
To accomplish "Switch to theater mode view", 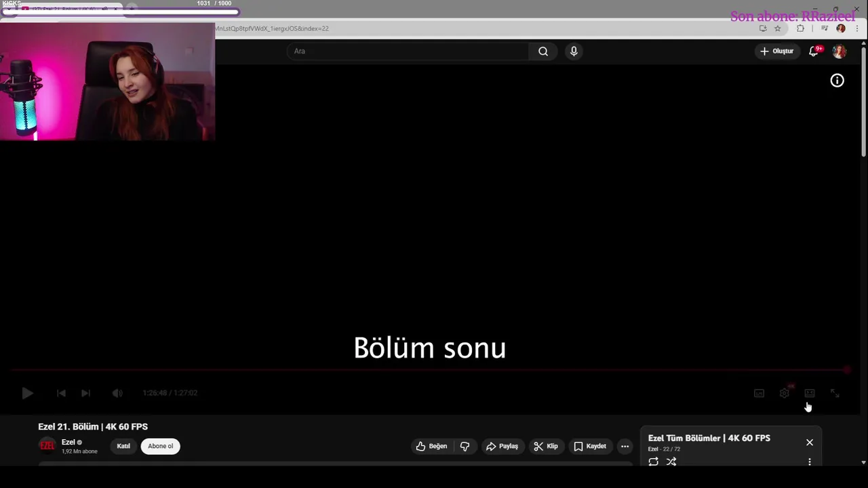I will pyautogui.click(x=810, y=393).
